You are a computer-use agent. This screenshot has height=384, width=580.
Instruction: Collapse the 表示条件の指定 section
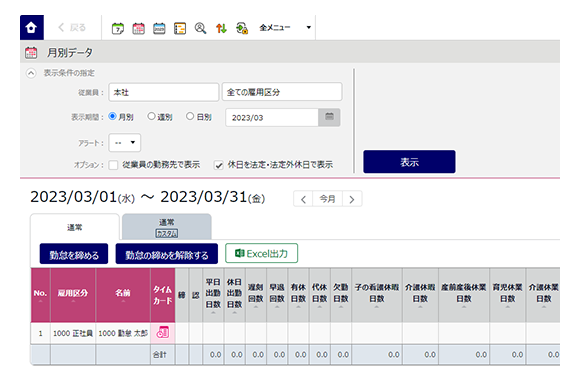click(x=31, y=73)
